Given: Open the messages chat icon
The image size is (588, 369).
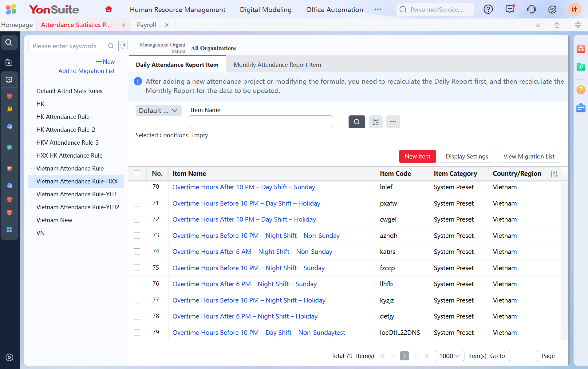Looking at the screenshot, I should point(510,9).
